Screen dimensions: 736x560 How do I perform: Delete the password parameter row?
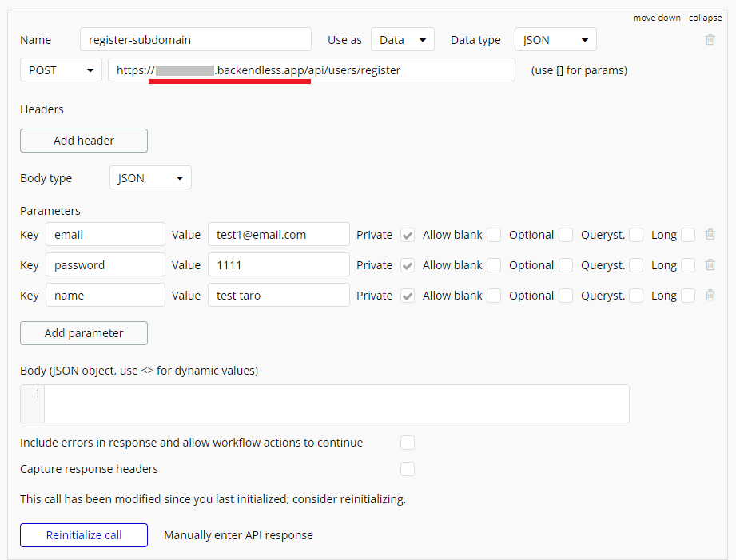[710, 265]
